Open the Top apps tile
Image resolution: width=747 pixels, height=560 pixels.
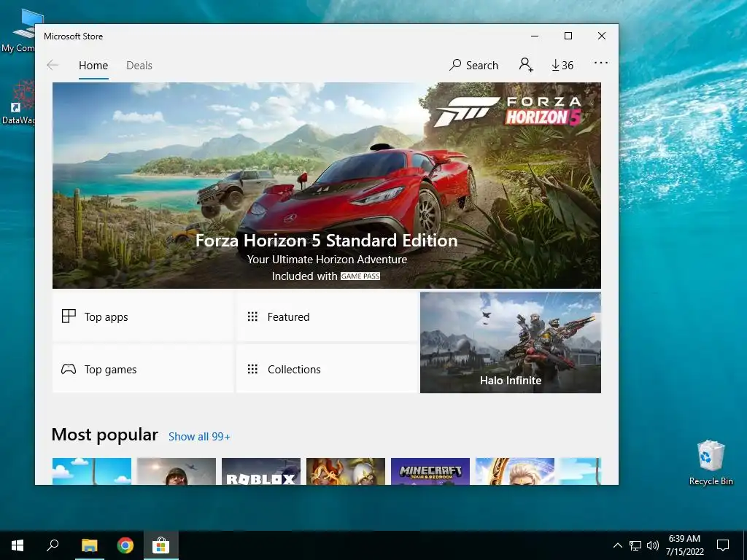coord(142,316)
